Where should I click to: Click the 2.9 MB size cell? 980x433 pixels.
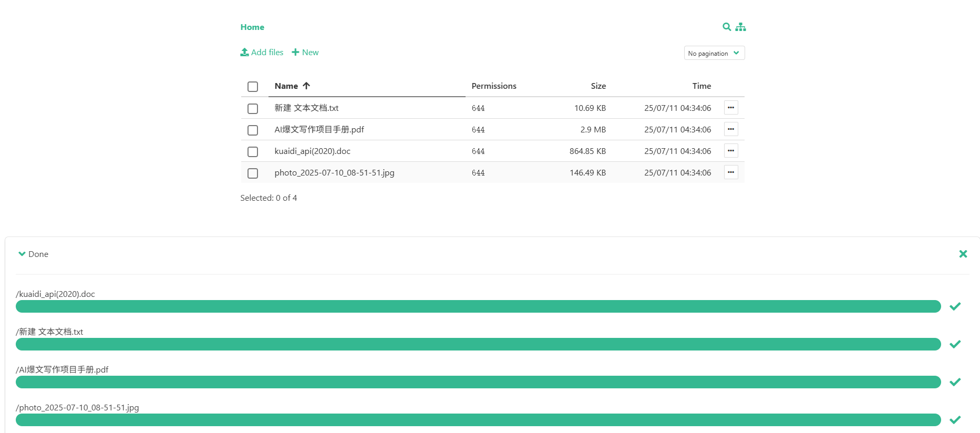tap(593, 130)
